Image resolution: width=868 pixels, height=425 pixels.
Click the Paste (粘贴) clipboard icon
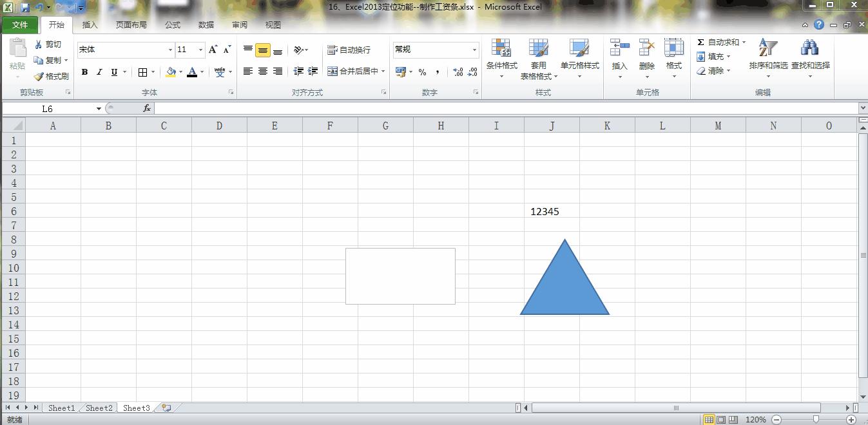[17, 48]
